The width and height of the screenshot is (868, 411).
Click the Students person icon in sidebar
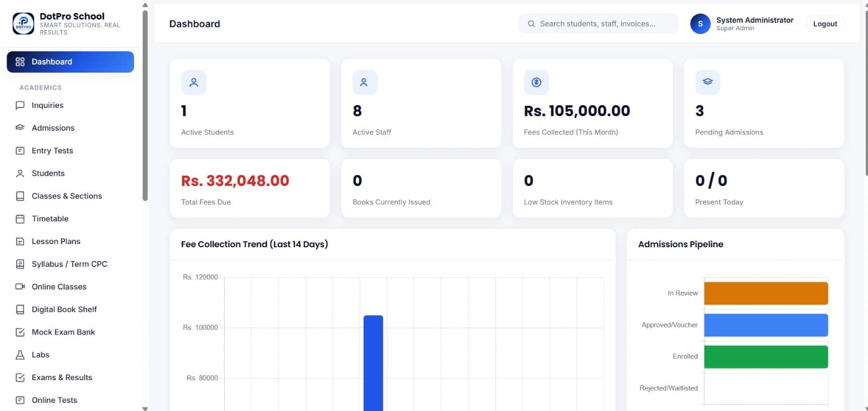pos(20,174)
